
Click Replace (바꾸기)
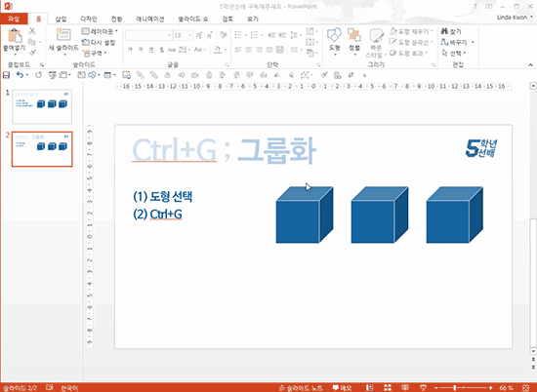(x=454, y=42)
